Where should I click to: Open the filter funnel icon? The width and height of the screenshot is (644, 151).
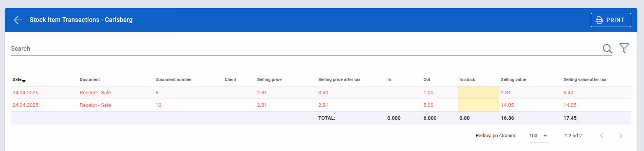tap(624, 48)
